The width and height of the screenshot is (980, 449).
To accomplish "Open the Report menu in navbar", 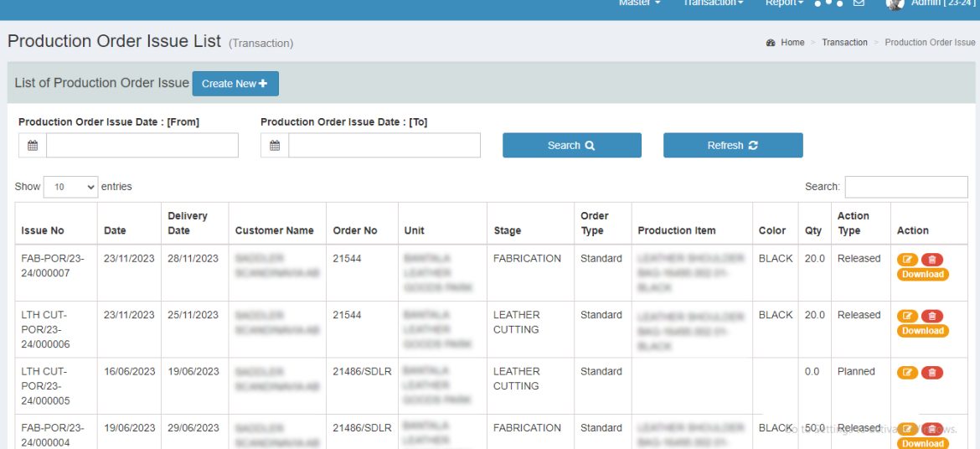I will click(x=784, y=3).
